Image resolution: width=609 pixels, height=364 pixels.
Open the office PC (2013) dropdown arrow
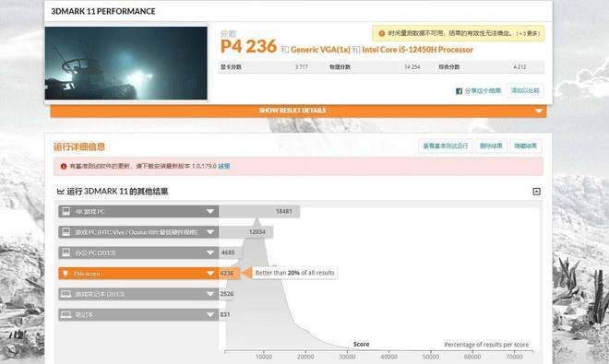[x=210, y=252]
